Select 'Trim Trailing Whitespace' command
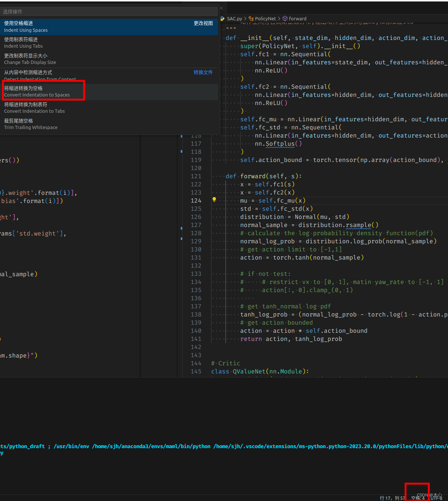The height and width of the screenshot is (501, 448). tap(109, 124)
